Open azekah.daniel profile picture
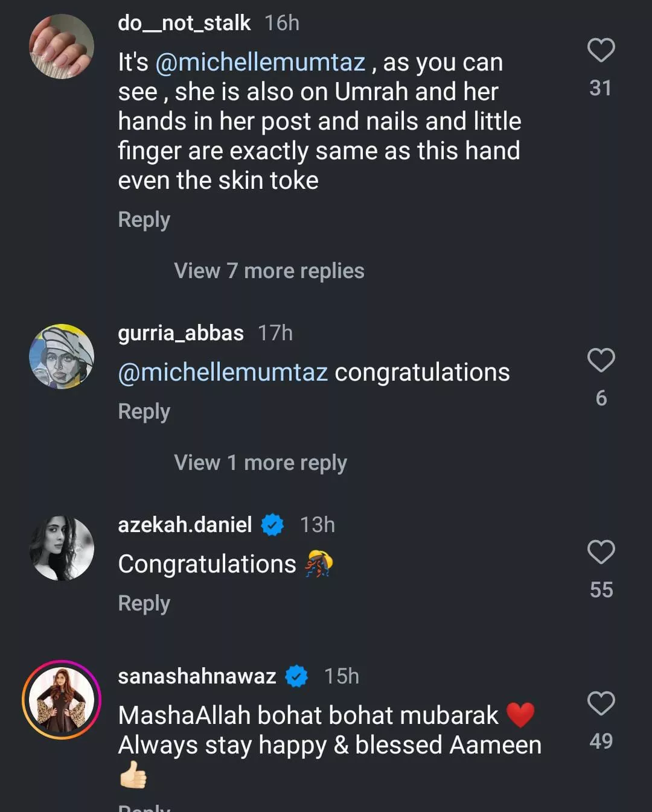 click(x=62, y=548)
